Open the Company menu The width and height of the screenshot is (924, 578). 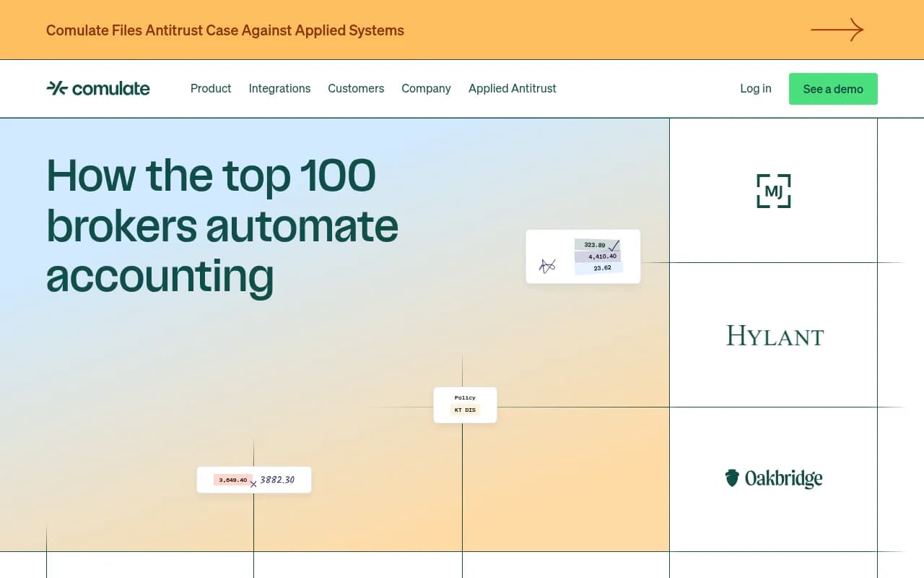click(426, 88)
